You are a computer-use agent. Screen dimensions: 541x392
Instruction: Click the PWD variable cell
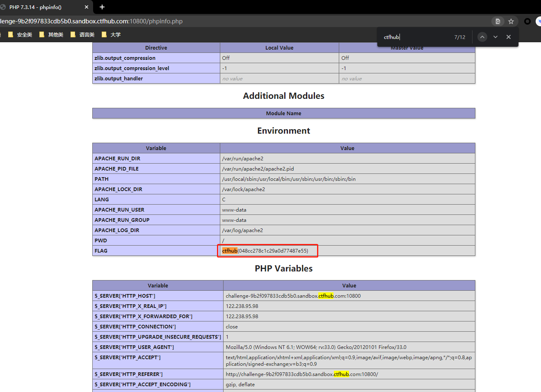(156, 240)
